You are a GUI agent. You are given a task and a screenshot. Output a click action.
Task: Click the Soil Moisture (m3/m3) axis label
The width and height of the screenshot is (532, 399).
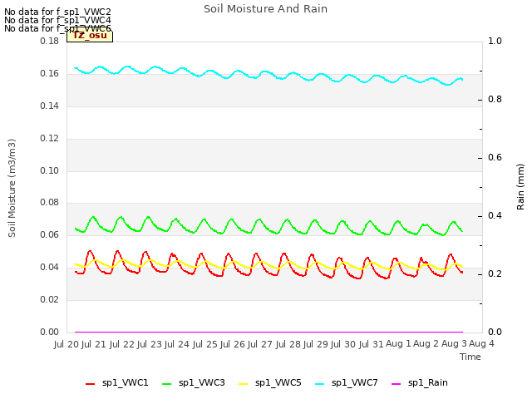click(x=12, y=188)
